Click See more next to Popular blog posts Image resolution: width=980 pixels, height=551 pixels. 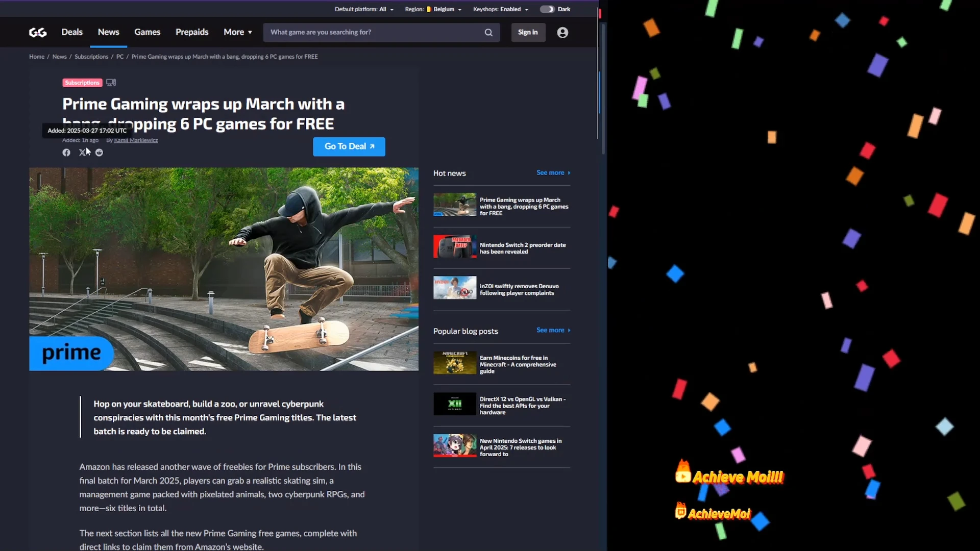tap(553, 331)
